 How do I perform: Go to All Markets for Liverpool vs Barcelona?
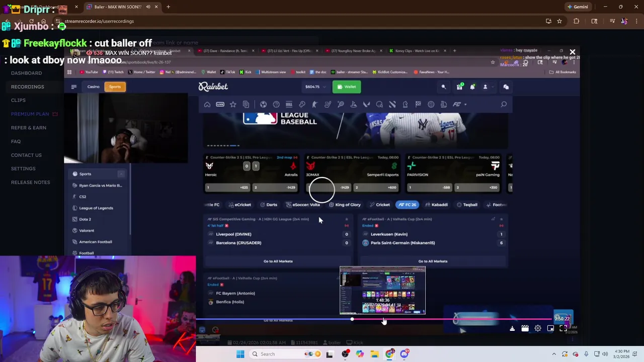pyautogui.click(x=278, y=261)
